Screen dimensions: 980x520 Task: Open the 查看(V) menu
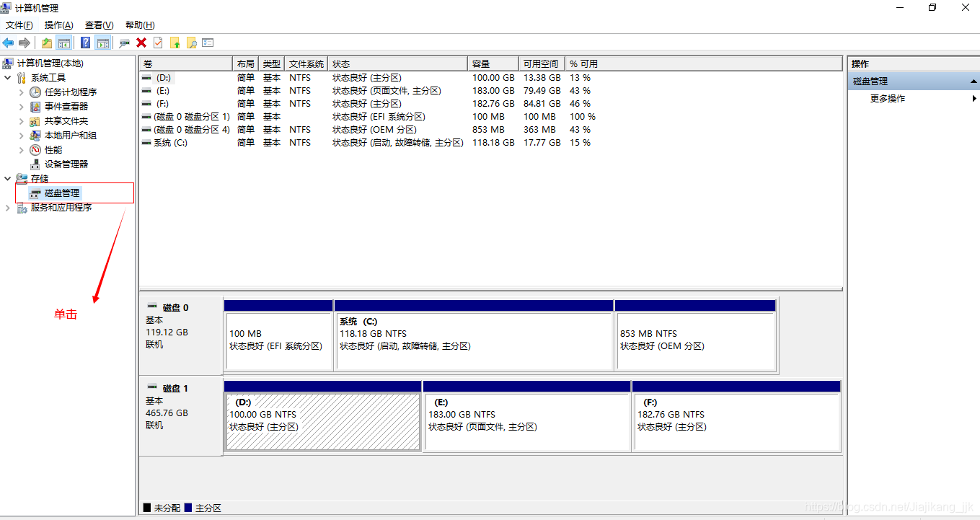99,25
